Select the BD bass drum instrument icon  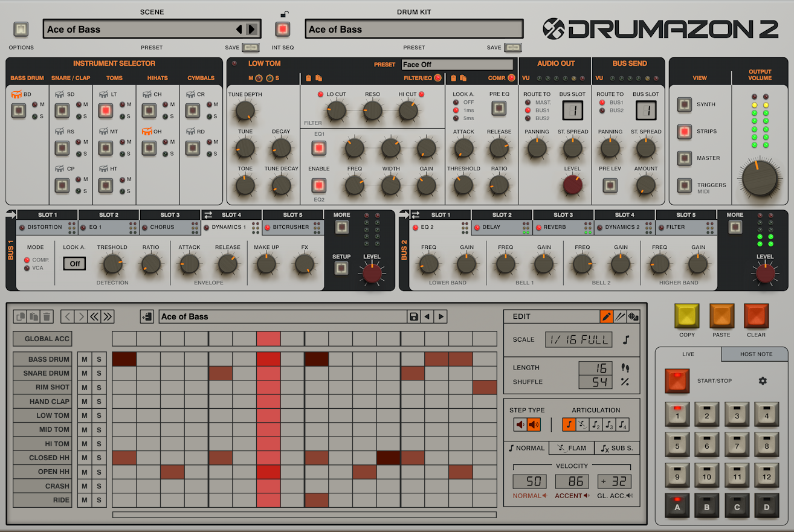point(17,94)
